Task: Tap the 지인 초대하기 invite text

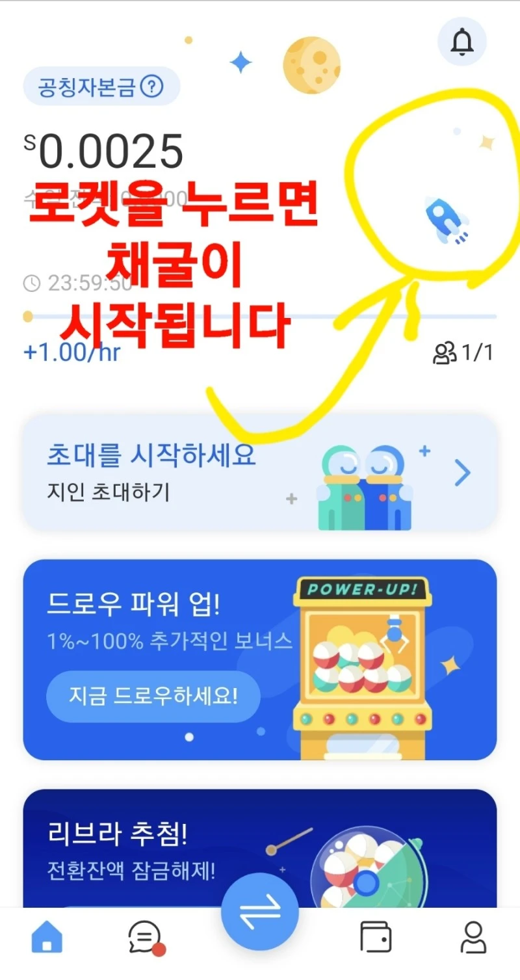Action: [108, 492]
